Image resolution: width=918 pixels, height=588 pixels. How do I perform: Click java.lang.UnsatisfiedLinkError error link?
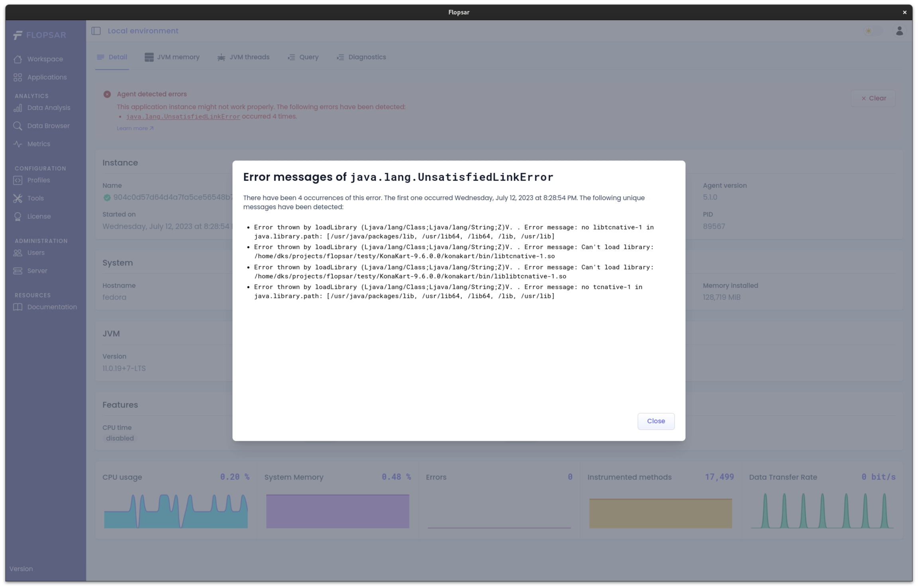click(183, 117)
